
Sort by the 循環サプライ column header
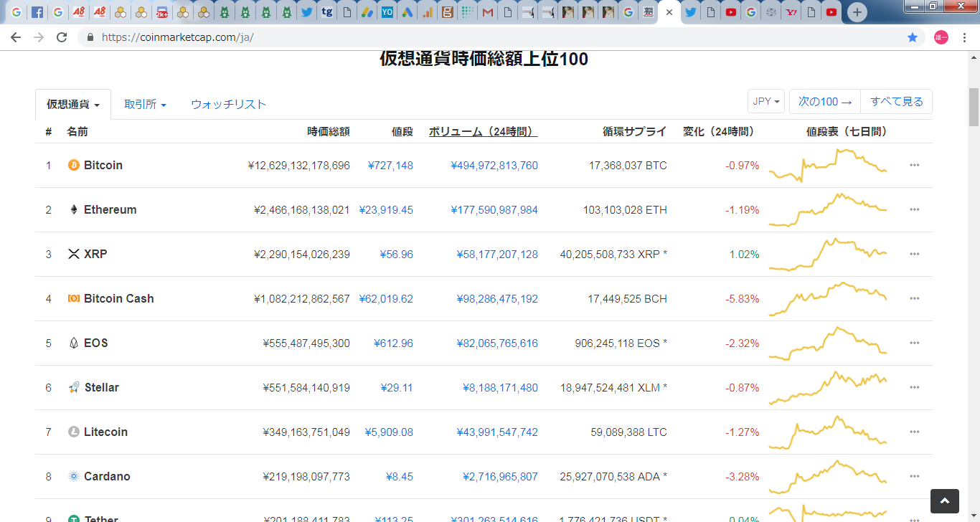[x=635, y=131]
